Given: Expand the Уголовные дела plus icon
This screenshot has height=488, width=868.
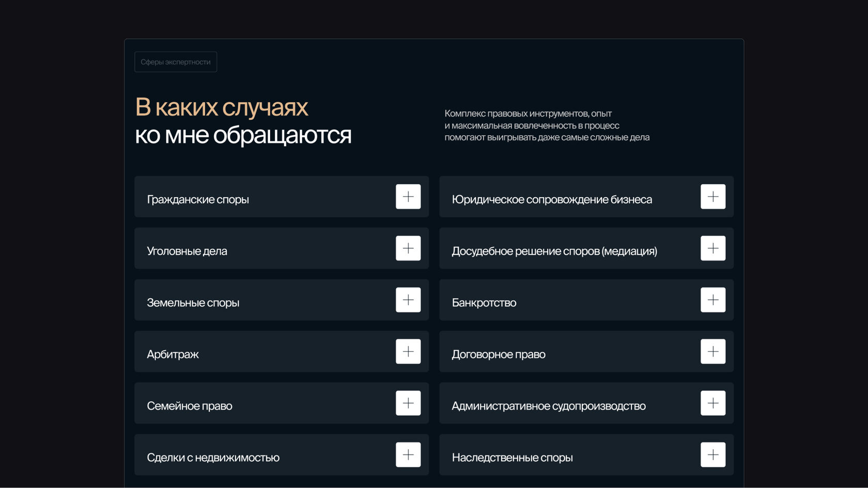Looking at the screenshot, I should 408,248.
